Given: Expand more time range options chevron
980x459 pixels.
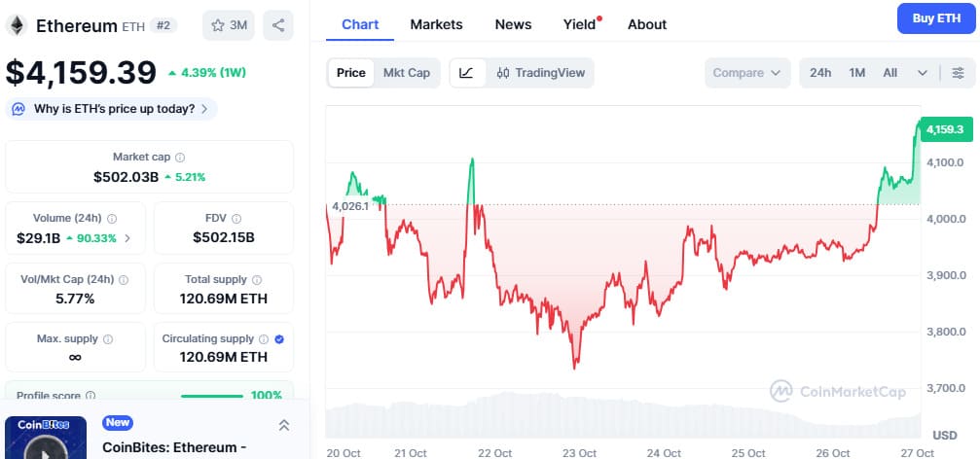Looking at the screenshot, I should [922, 73].
